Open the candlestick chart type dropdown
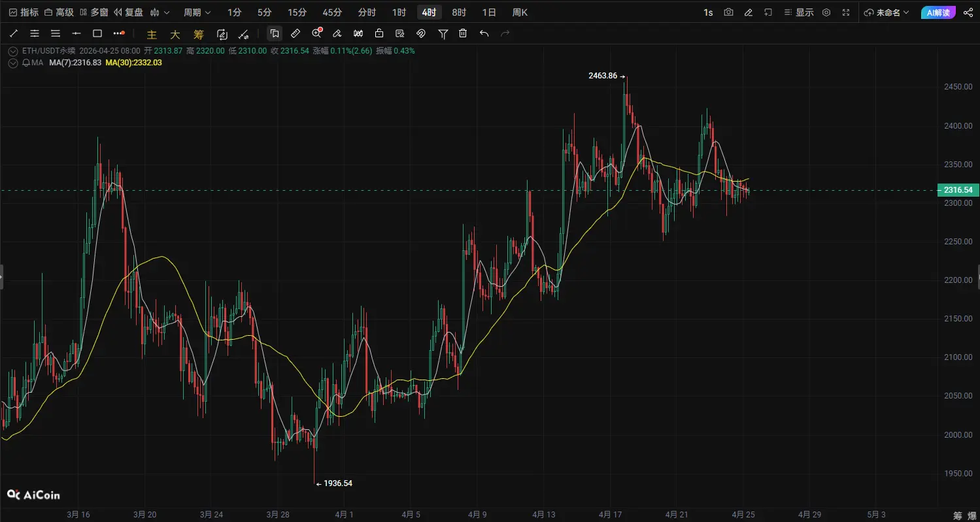The width and height of the screenshot is (980, 522). [160, 12]
